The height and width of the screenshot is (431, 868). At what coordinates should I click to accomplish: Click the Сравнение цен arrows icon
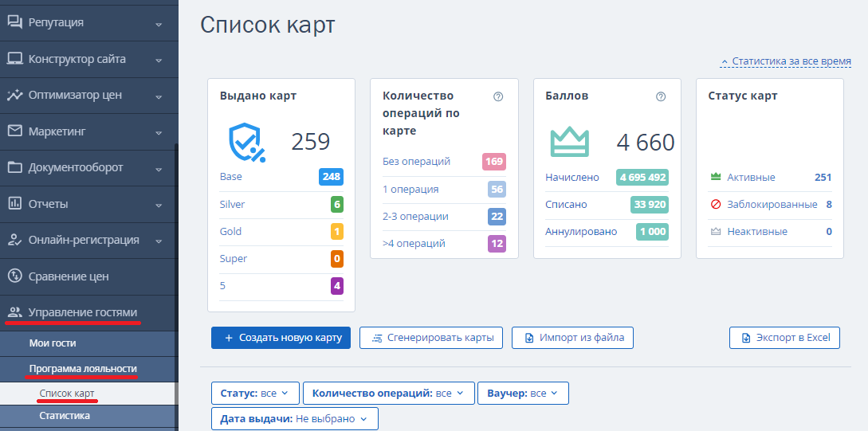(x=14, y=276)
